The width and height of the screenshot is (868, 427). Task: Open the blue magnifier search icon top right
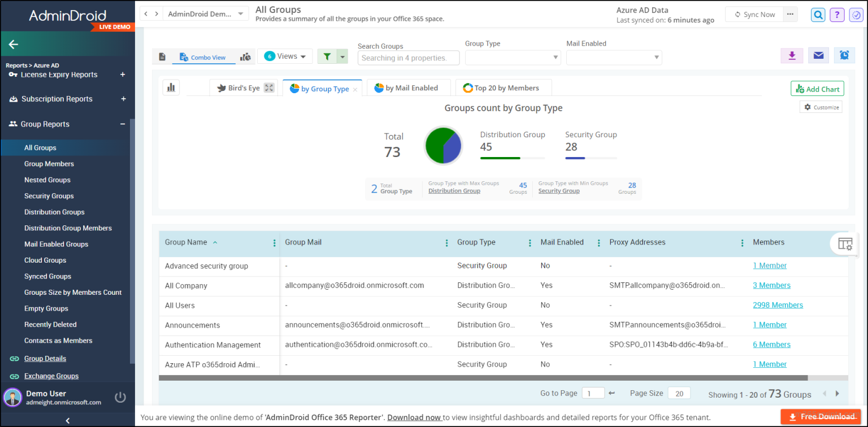[818, 15]
